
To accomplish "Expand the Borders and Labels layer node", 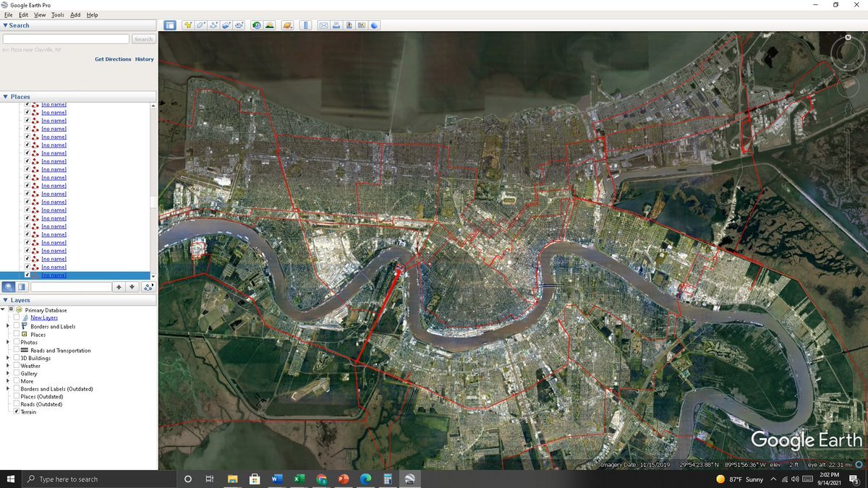I will [x=9, y=326].
